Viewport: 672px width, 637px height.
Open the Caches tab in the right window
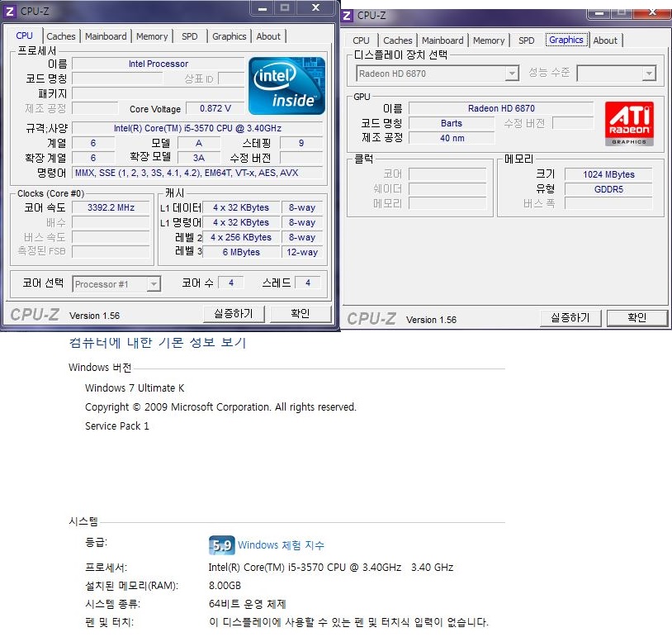click(x=398, y=40)
